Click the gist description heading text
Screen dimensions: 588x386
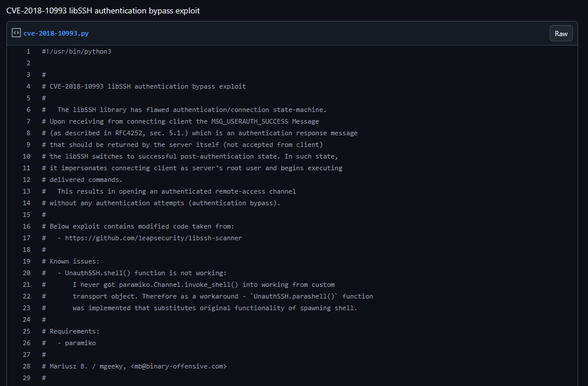click(x=103, y=11)
